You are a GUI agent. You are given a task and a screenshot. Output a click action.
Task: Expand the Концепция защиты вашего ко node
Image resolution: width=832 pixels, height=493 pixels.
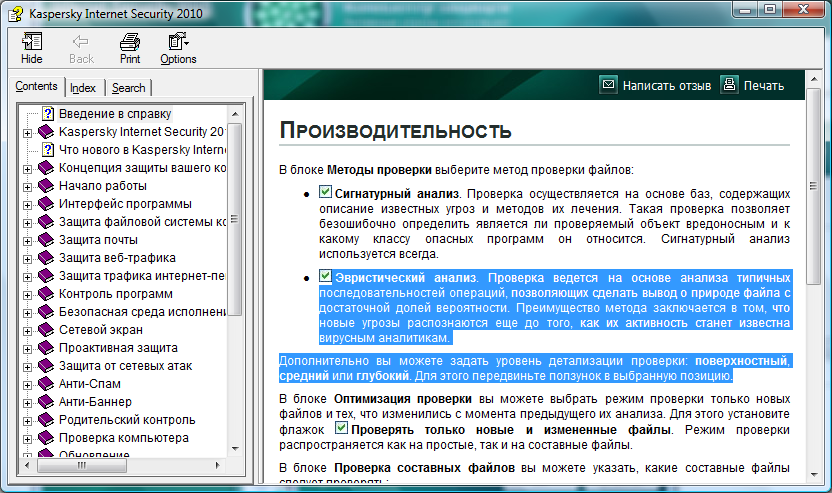point(28,169)
